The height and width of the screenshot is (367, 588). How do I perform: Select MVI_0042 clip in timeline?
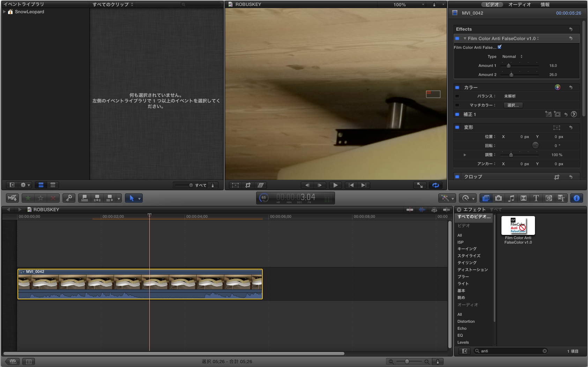pos(140,284)
